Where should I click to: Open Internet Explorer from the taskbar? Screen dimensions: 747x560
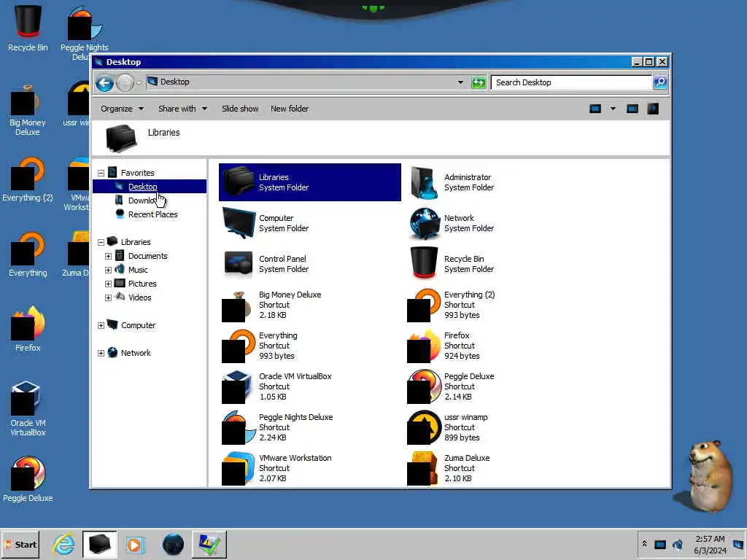63,544
